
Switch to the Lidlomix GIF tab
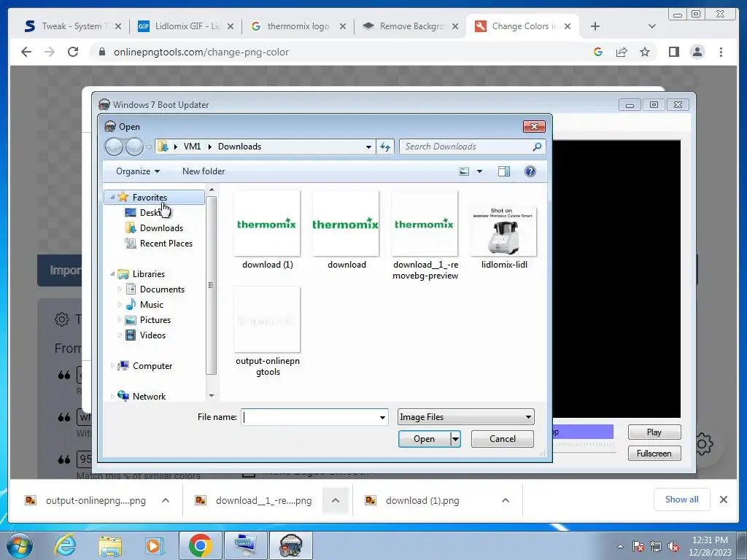pos(185,26)
